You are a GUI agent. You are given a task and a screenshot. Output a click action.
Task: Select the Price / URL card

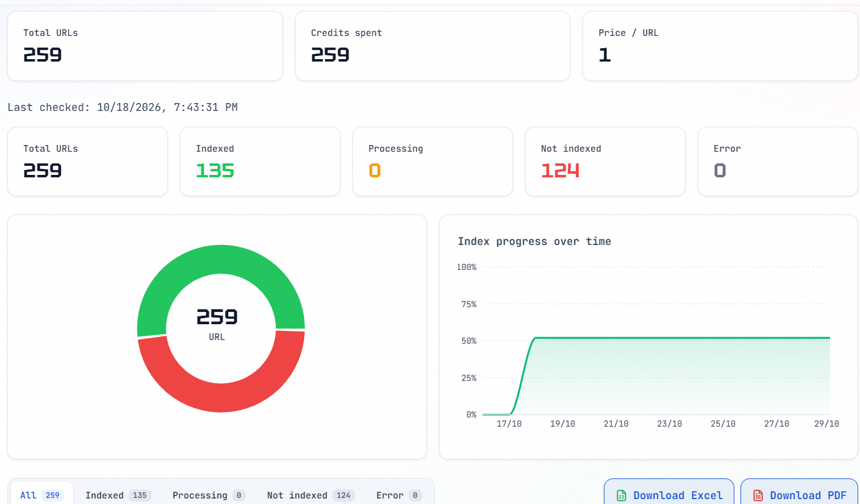click(x=720, y=46)
